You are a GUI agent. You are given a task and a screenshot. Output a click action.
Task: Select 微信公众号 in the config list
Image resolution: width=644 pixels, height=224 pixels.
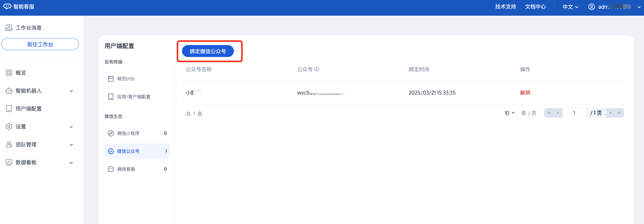(x=137, y=151)
